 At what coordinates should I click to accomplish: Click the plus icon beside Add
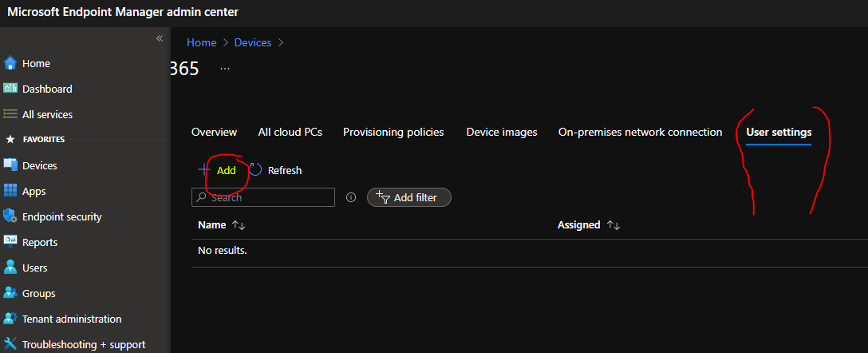click(x=204, y=169)
